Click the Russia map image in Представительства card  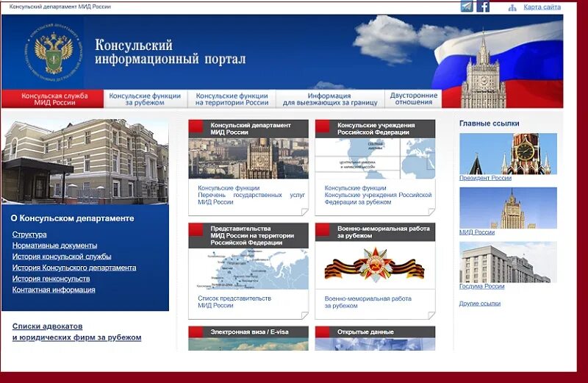(x=248, y=269)
